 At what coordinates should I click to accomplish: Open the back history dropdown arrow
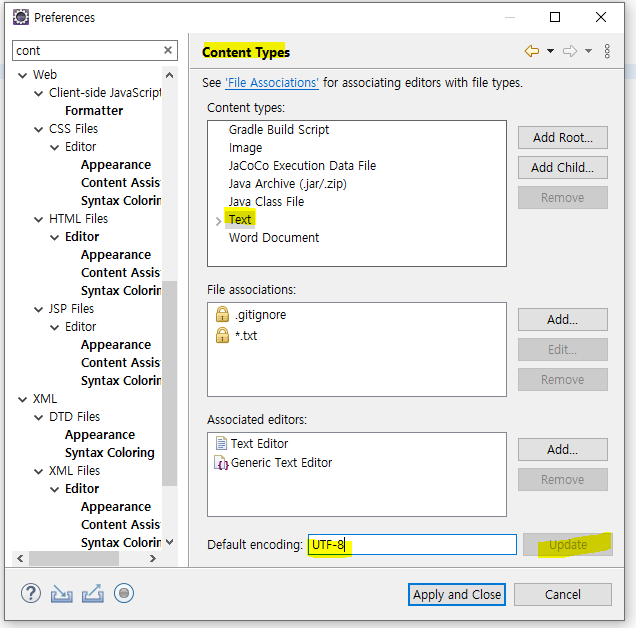tap(550, 51)
